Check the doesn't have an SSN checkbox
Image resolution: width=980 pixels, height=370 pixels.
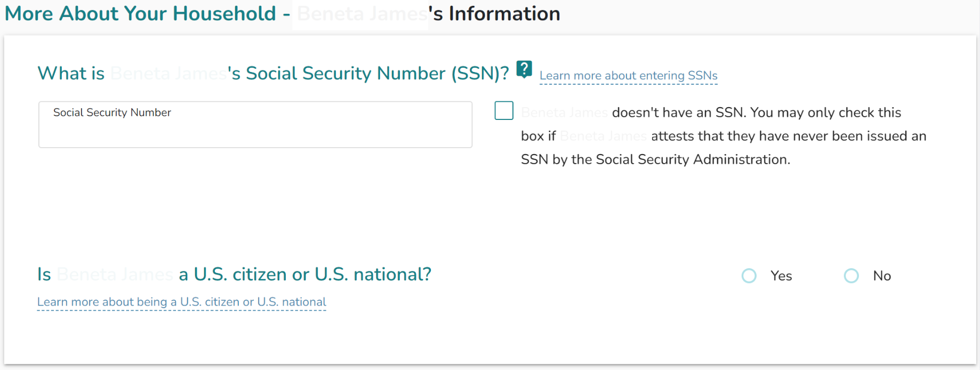tap(504, 111)
